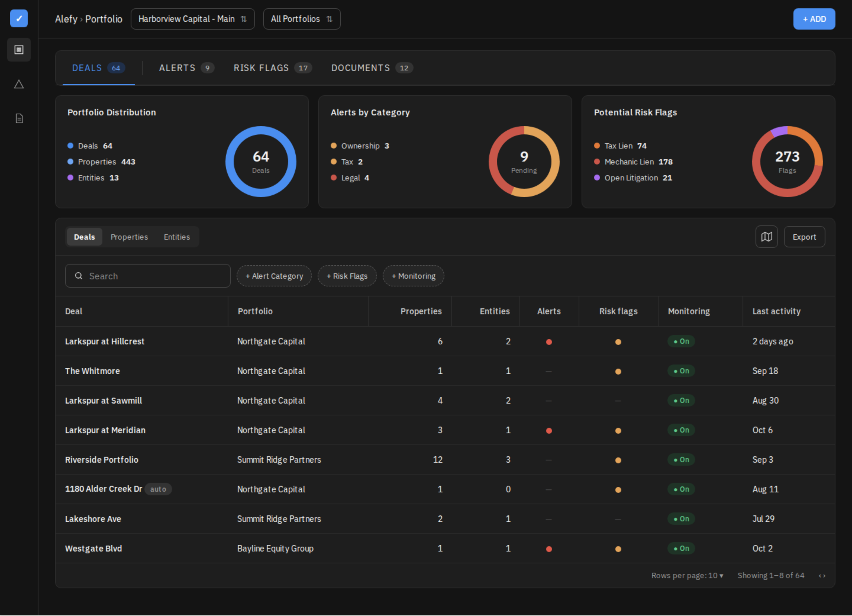Viewport: 852px width, 616px height.
Task: Click the Export button
Action: (x=804, y=237)
